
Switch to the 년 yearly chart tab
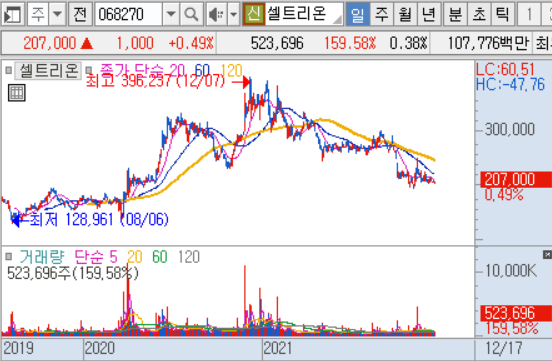429,14
